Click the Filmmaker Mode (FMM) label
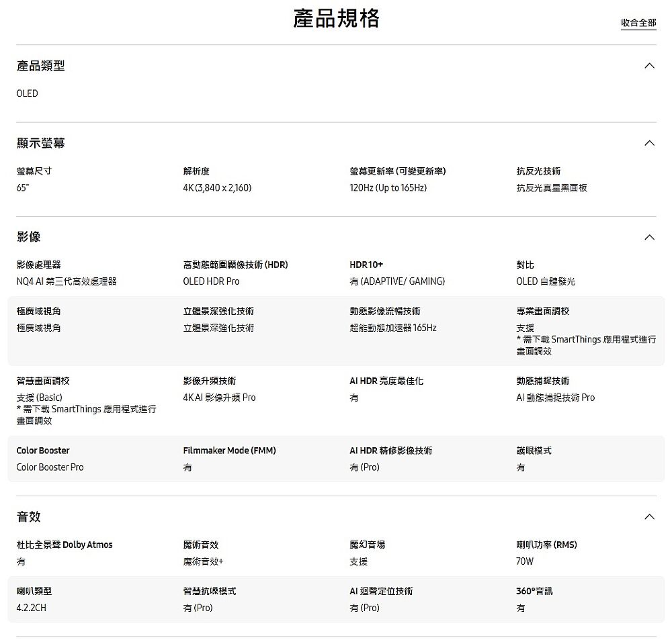Viewport: 672px width, 644px height. coord(229,451)
